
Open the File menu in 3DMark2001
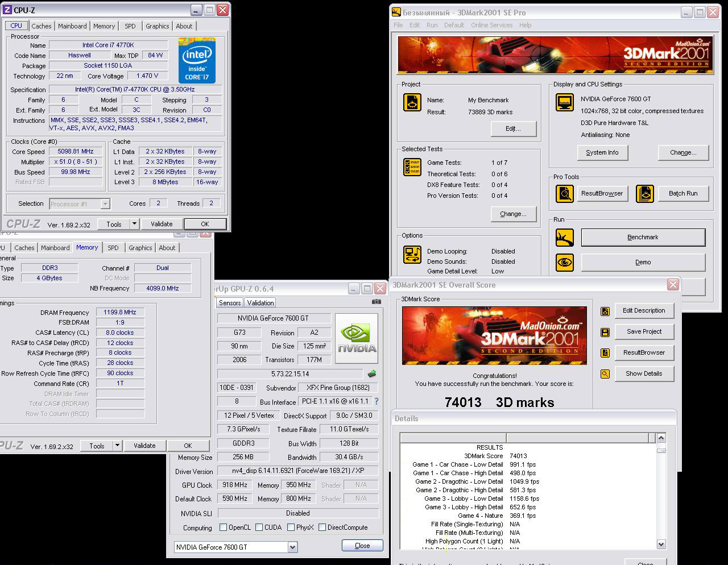tap(398, 25)
